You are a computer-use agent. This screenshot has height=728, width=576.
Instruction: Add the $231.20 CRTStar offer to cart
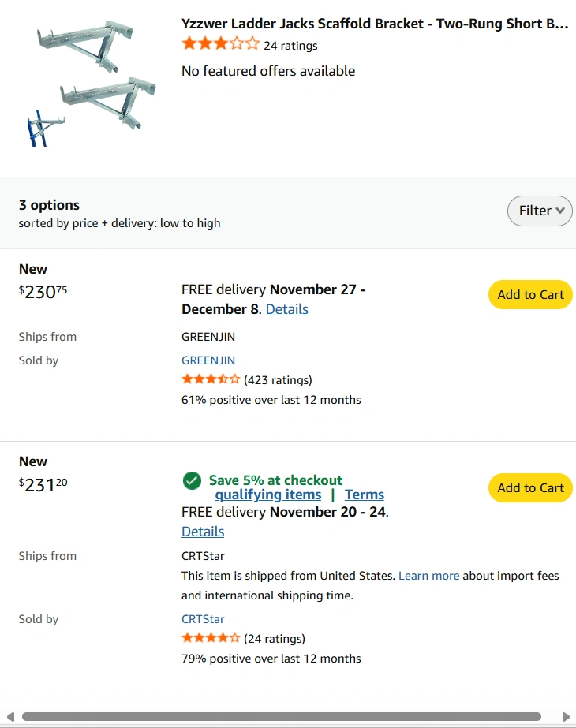tap(530, 488)
